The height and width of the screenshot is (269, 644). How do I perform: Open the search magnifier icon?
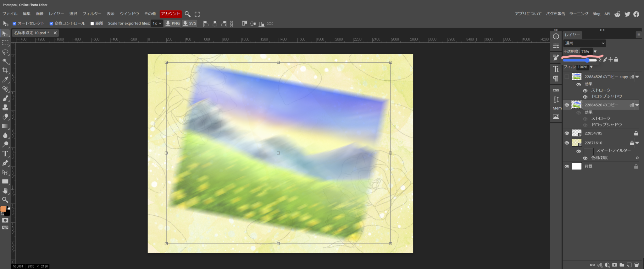[x=187, y=14]
